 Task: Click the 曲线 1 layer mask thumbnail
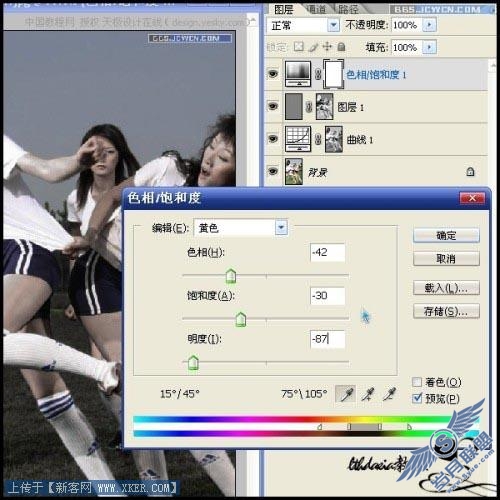334,139
